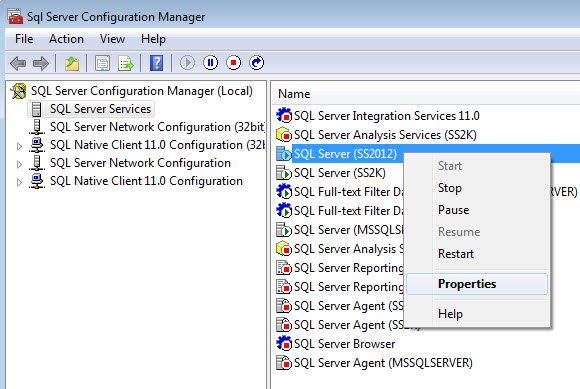The height and width of the screenshot is (389, 580).
Task: Click the Back arrow toolbar icon
Action: coord(18,63)
